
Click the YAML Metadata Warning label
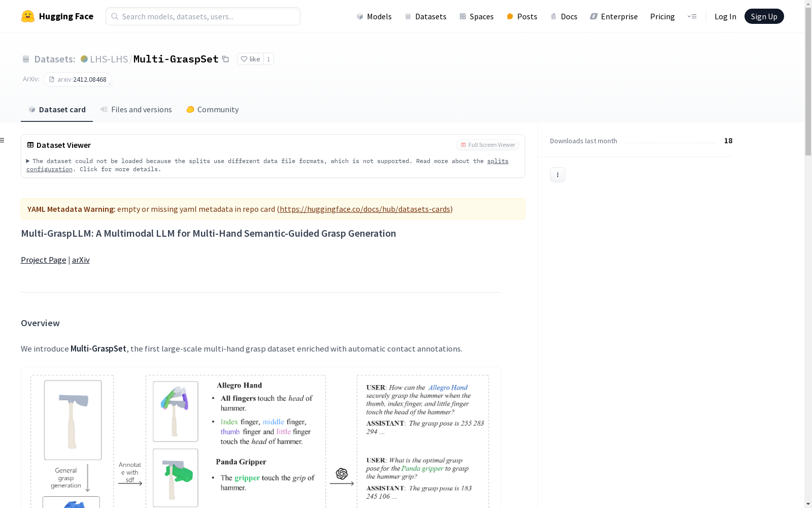point(72,209)
